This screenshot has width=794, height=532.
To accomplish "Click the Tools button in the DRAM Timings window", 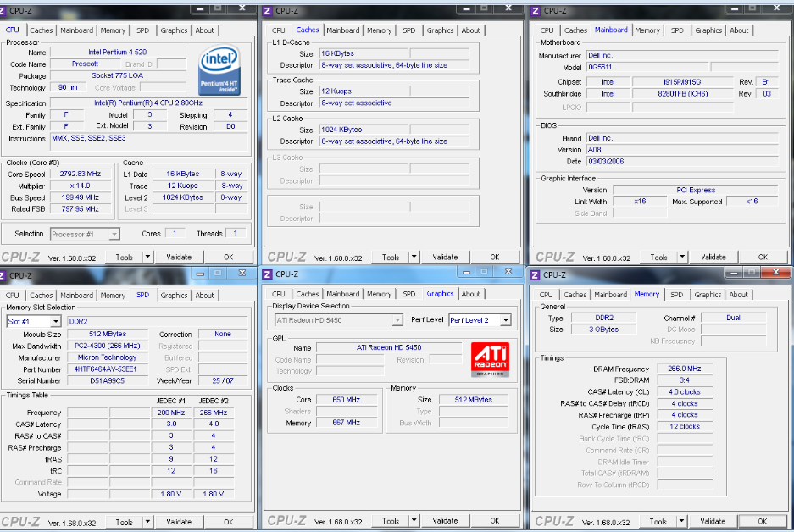I will tap(658, 521).
